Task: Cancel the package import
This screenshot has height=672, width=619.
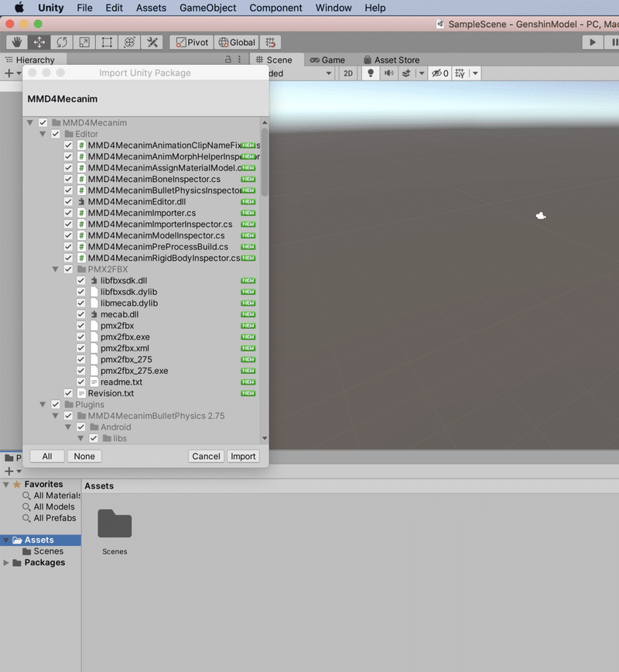Action: pos(206,457)
